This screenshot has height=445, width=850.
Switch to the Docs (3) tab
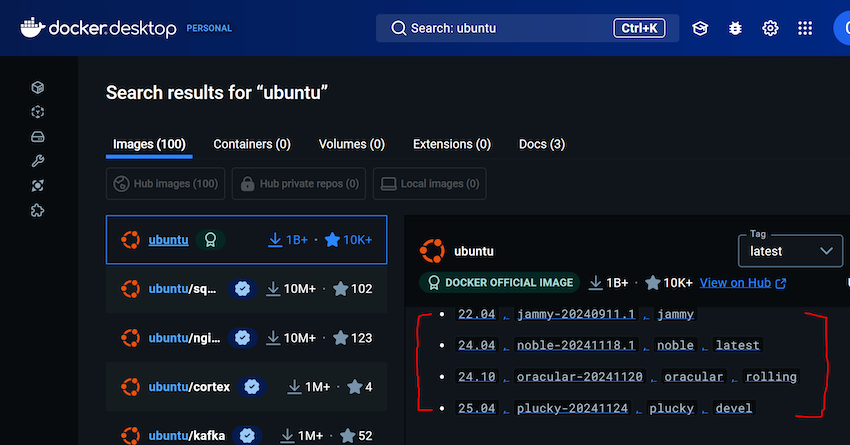tap(542, 144)
